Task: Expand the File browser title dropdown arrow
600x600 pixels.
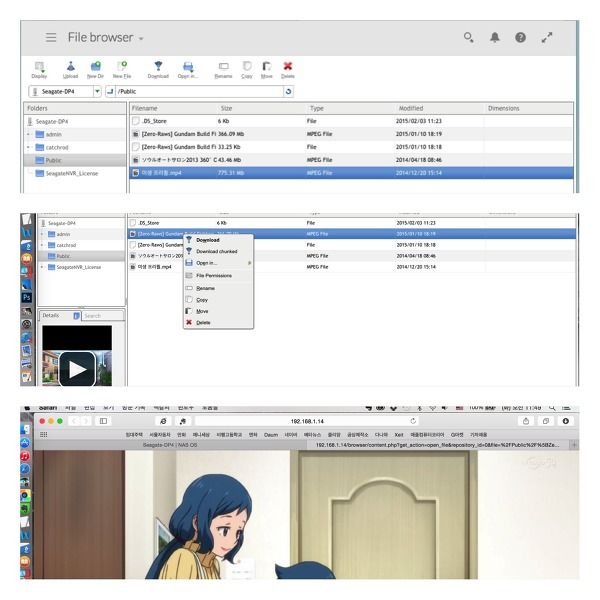Action: (x=141, y=39)
